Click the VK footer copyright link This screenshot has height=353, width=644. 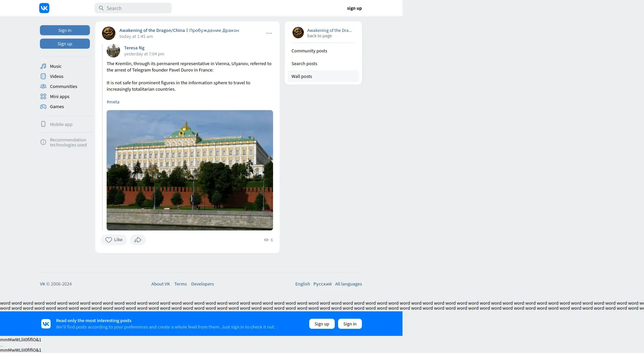point(43,284)
